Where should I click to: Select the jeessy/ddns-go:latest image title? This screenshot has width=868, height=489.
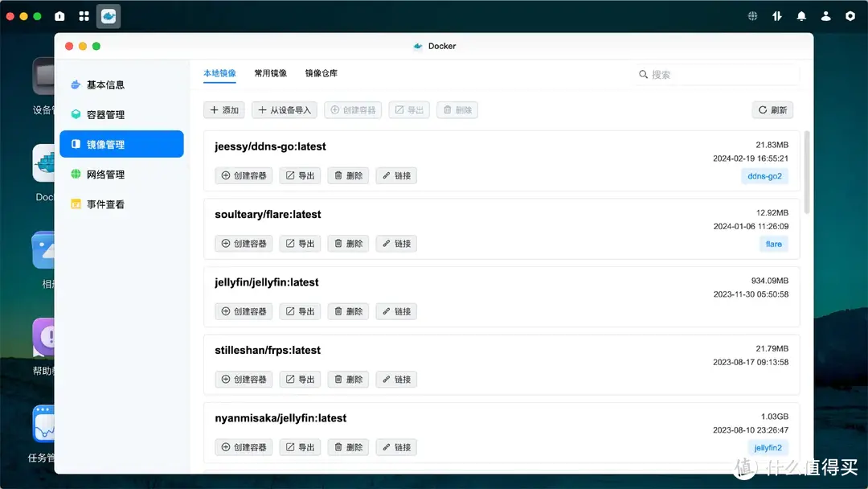pos(270,146)
